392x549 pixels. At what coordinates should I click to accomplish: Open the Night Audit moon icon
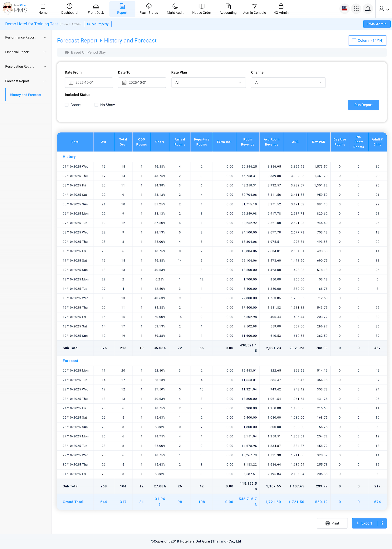tap(175, 6)
